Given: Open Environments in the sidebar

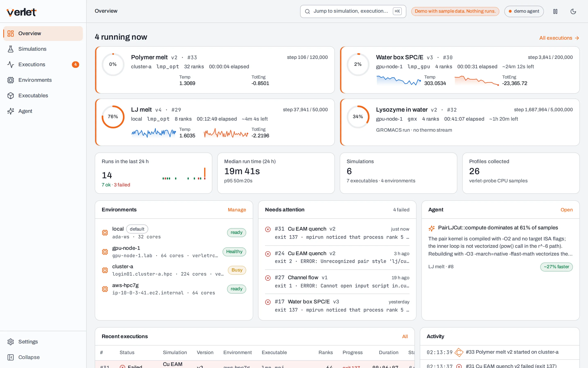Looking at the screenshot, I should coord(43,80).
